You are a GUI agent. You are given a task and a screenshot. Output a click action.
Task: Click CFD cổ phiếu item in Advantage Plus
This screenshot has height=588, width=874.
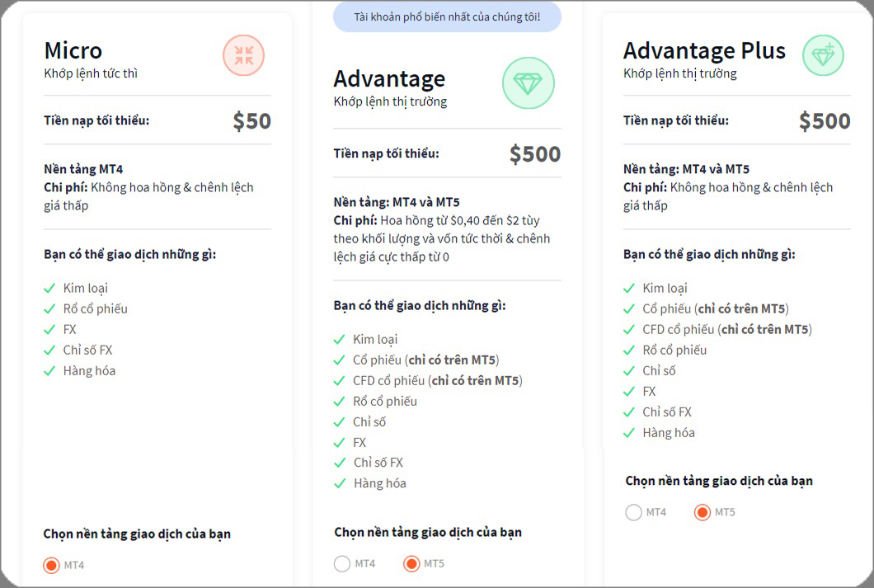727,329
